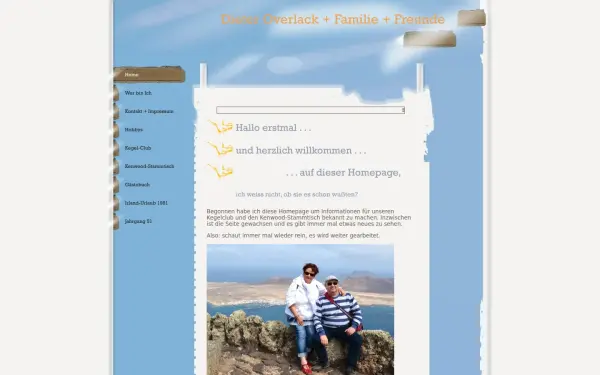Click the small line "ich weiss nicht, ob sie es schon wußten?"
Viewport: 600px width, 375px height.
(297, 194)
